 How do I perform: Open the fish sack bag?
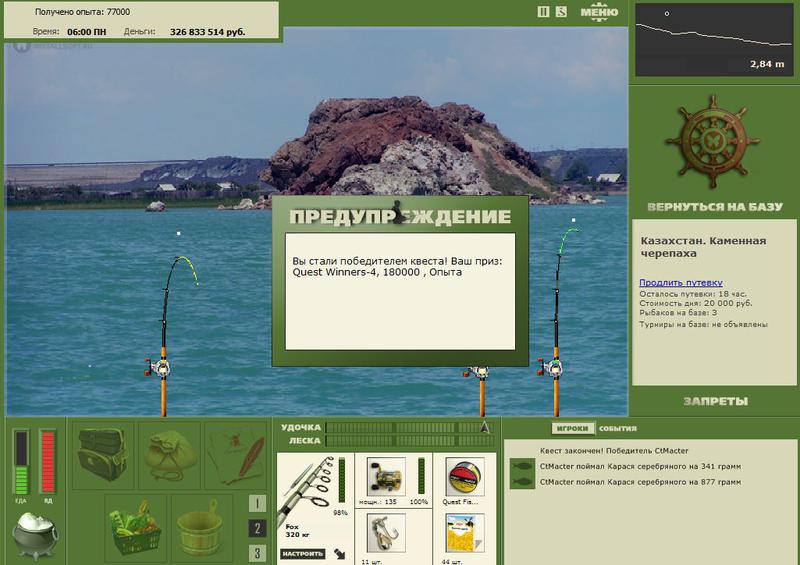(169, 455)
